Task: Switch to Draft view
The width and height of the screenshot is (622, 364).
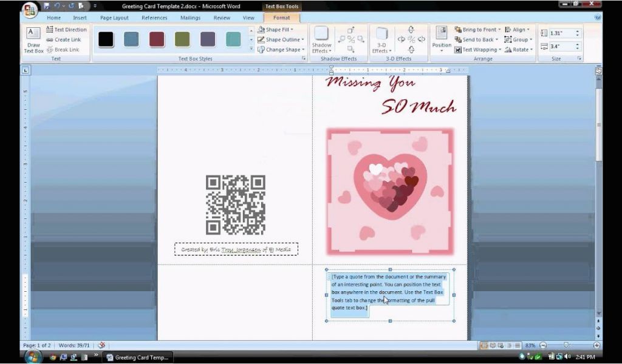Action: pyautogui.click(x=518, y=345)
